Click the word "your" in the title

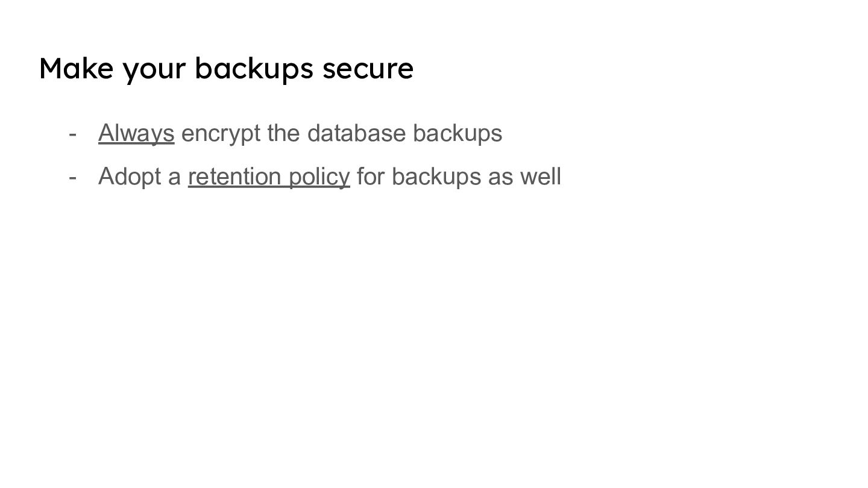[x=154, y=68]
